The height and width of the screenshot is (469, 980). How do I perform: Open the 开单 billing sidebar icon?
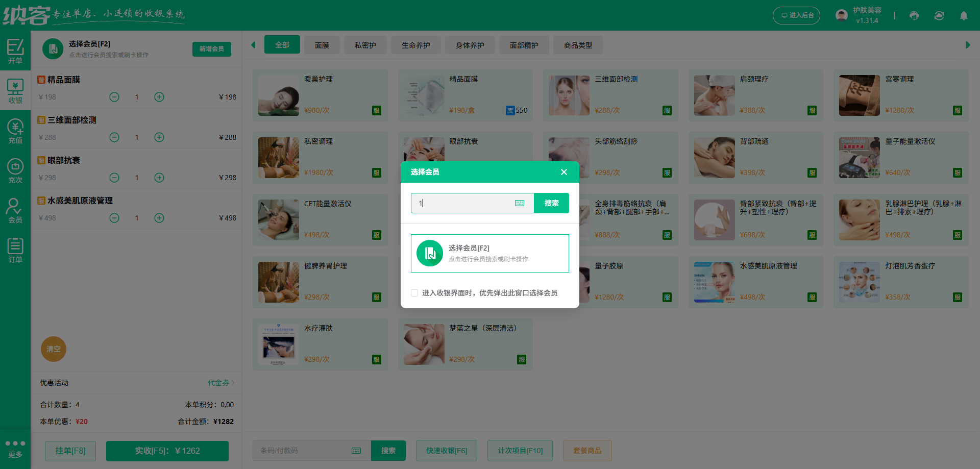click(15, 51)
